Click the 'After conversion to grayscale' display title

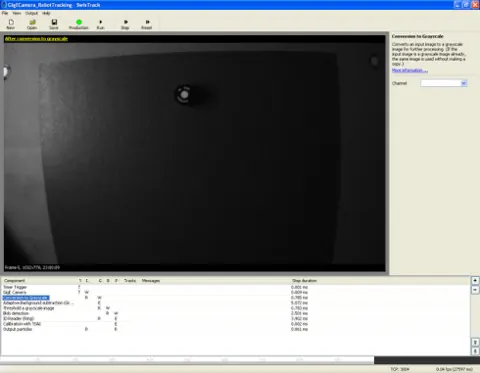pyautogui.click(x=36, y=39)
